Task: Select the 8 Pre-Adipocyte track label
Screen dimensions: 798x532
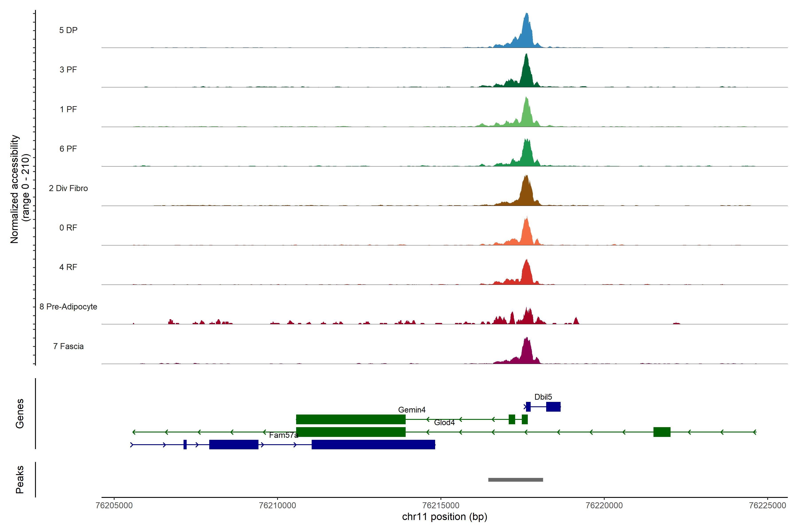Action: pyautogui.click(x=68, y=307)
